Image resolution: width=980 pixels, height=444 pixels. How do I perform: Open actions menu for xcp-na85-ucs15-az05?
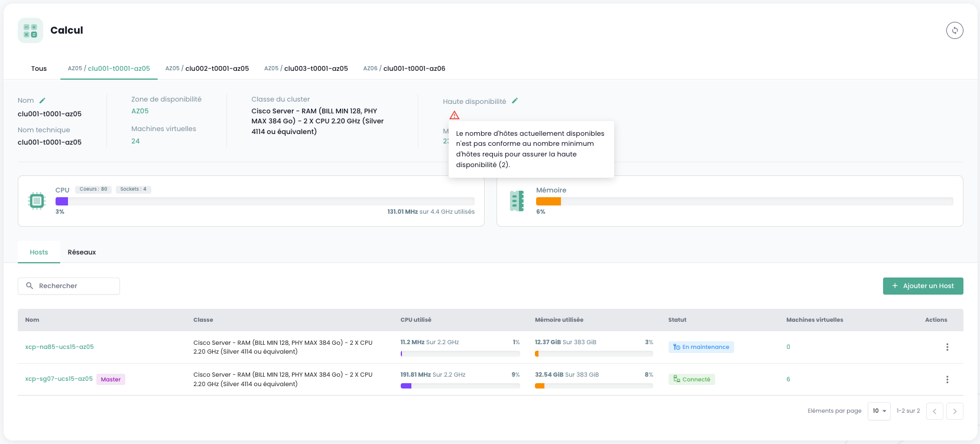(x=947, y=347)
